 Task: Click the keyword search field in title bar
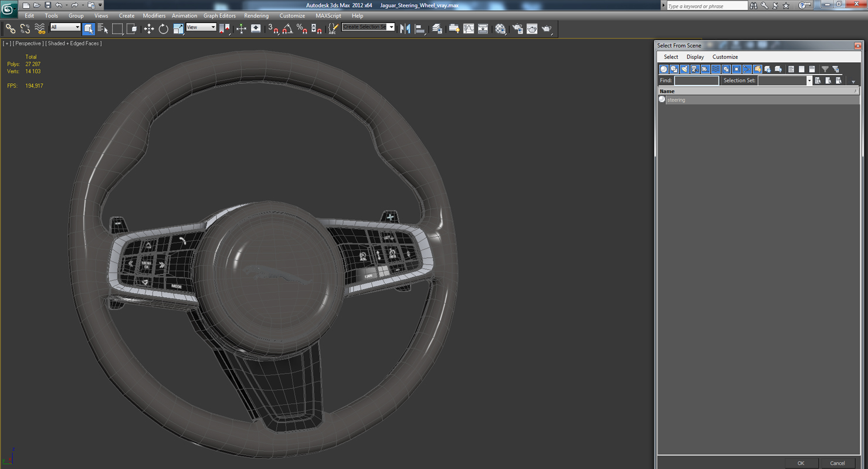pyautogui.click(x=707, y=6)
